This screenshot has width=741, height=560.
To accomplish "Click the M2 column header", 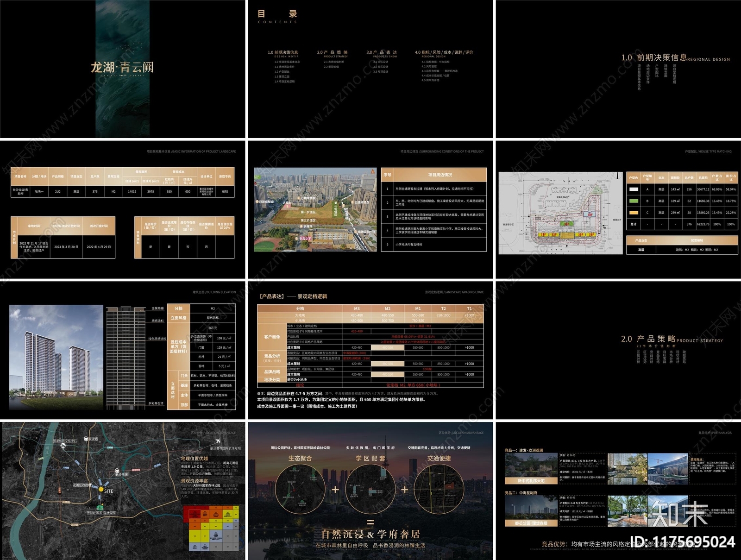I will 388,308.
